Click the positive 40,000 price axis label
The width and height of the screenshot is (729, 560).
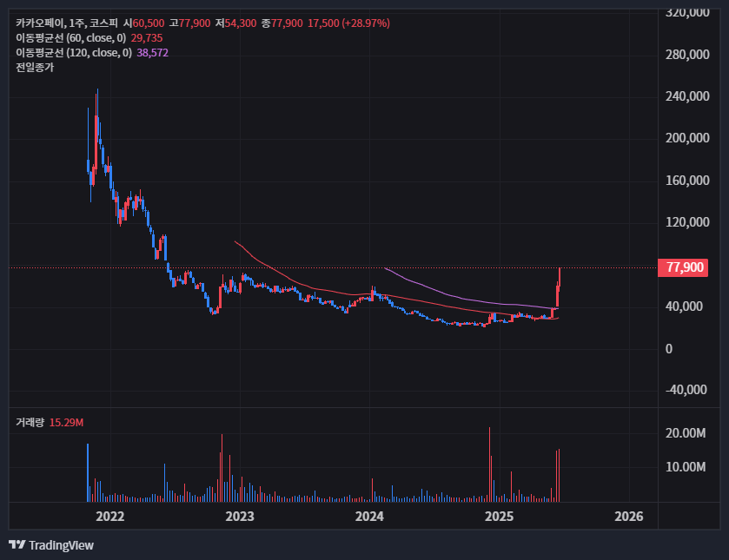(685, 306)
